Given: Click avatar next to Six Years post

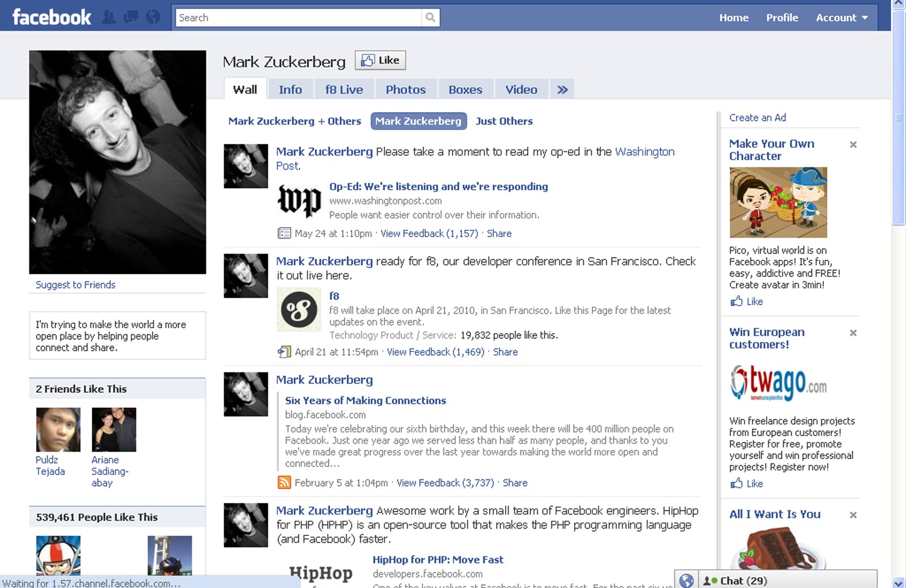Looking at the screenshot, I should click(x=246, y=394).
